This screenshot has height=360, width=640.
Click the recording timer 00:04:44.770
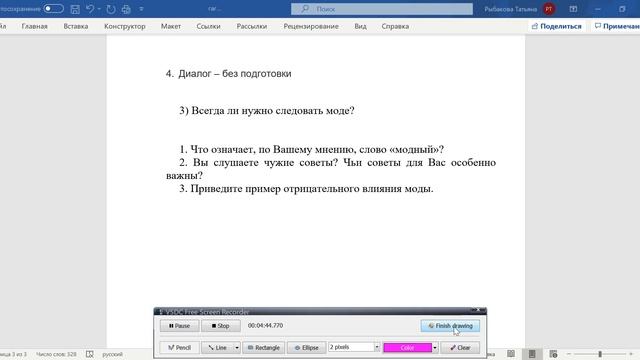tap(265, 325)
